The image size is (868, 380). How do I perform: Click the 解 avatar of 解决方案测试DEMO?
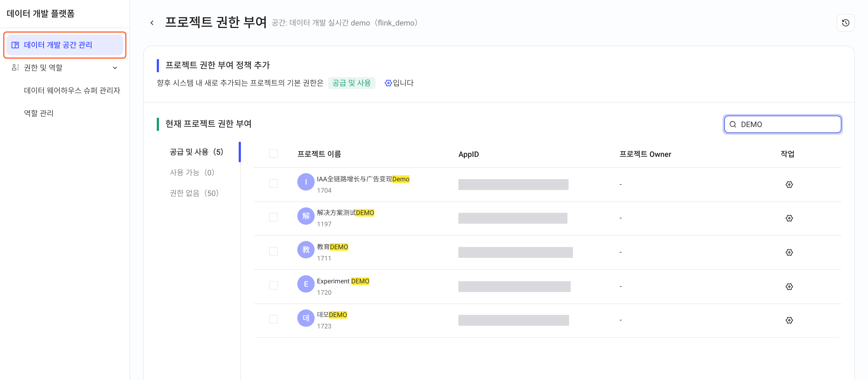coord(306,216)
